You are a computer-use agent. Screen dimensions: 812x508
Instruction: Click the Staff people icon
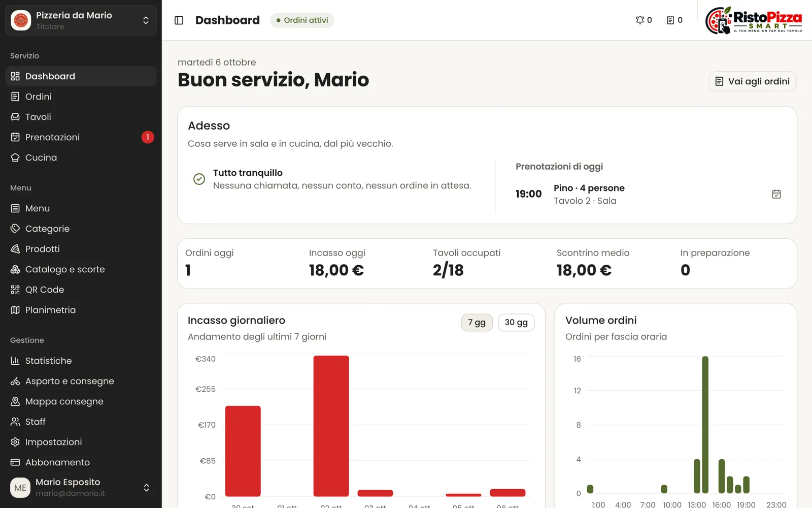pos(15,422)
